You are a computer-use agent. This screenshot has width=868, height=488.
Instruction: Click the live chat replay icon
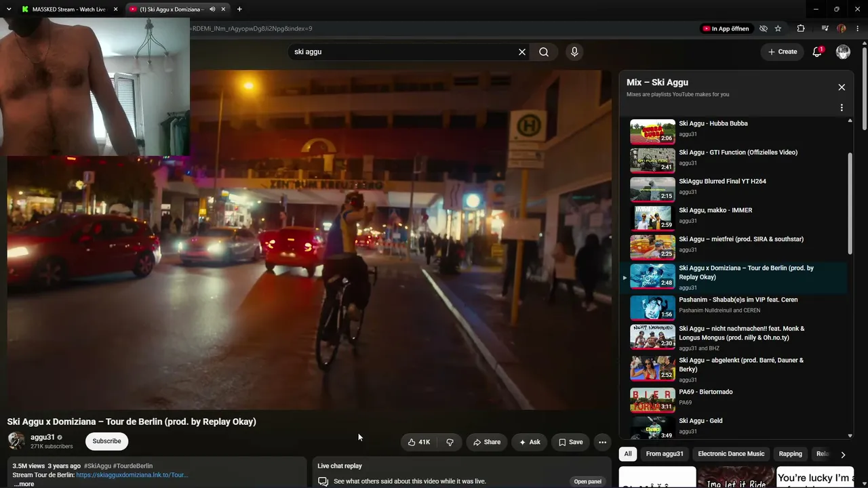pos(323,481)
